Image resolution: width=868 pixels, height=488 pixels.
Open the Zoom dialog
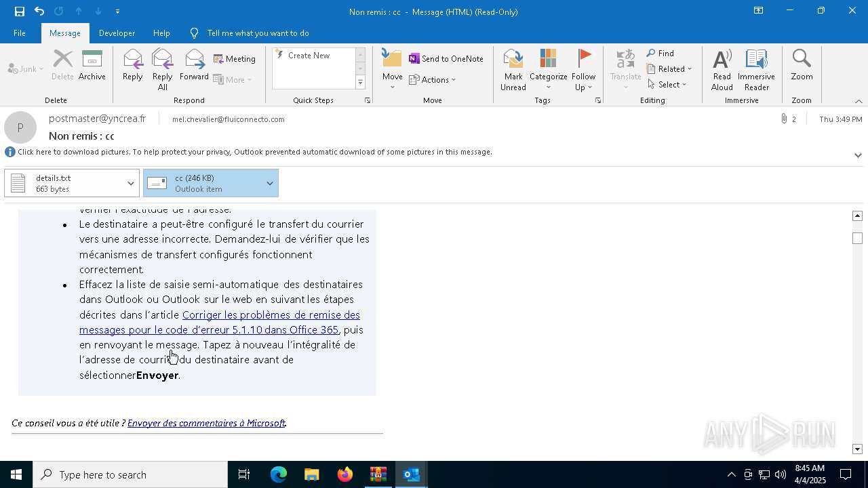coord(802,65)
